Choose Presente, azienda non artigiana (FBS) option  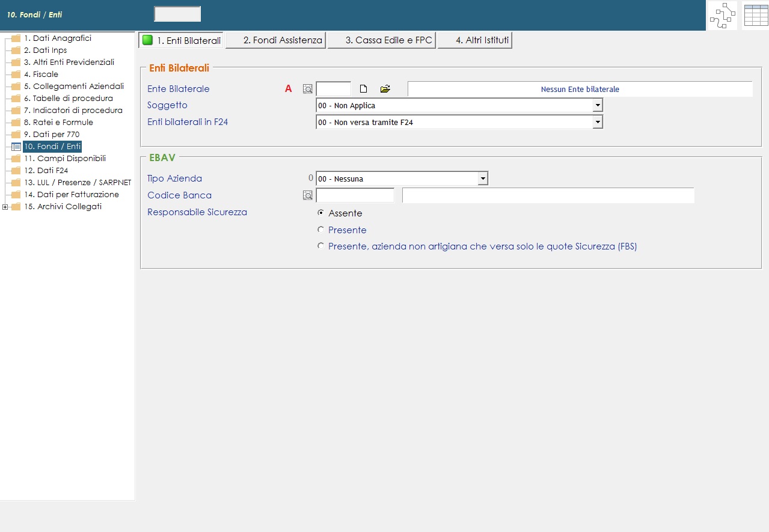pyautogui.click(x=320, y=246)
